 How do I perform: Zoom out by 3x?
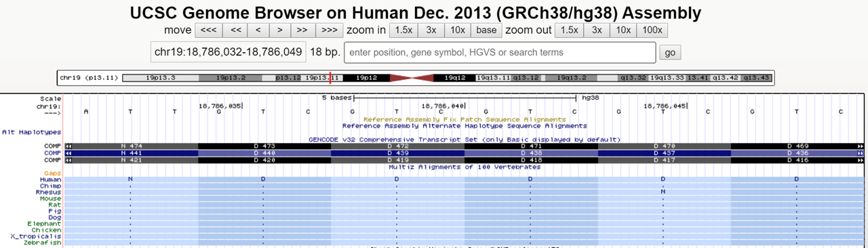597,30
